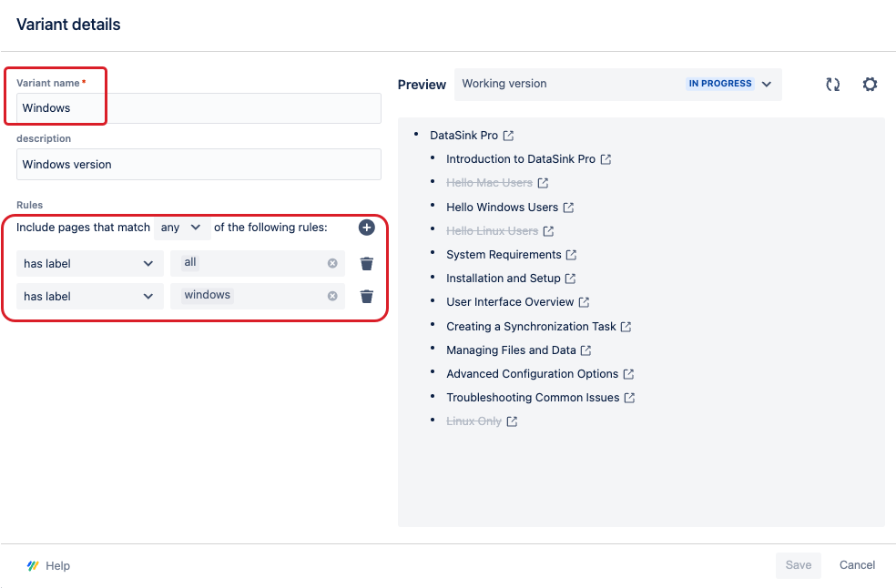896x588 pixels.
Task: Delete the 'all' label rule
Action: tap(366, 263)
